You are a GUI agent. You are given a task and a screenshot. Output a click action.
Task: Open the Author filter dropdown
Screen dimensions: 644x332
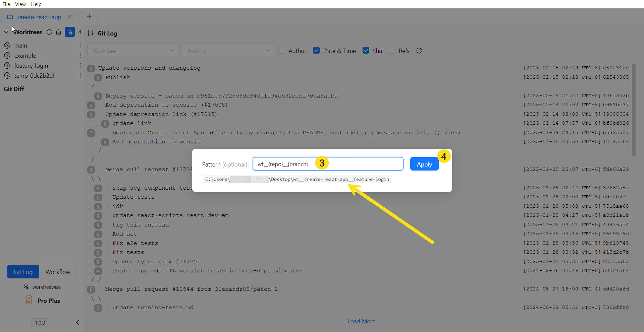[x=229, y=51]
